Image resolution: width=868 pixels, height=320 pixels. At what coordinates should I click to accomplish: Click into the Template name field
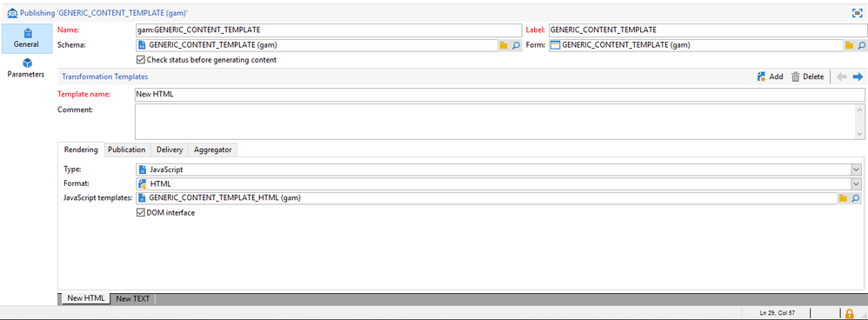(x=499, y=94)
